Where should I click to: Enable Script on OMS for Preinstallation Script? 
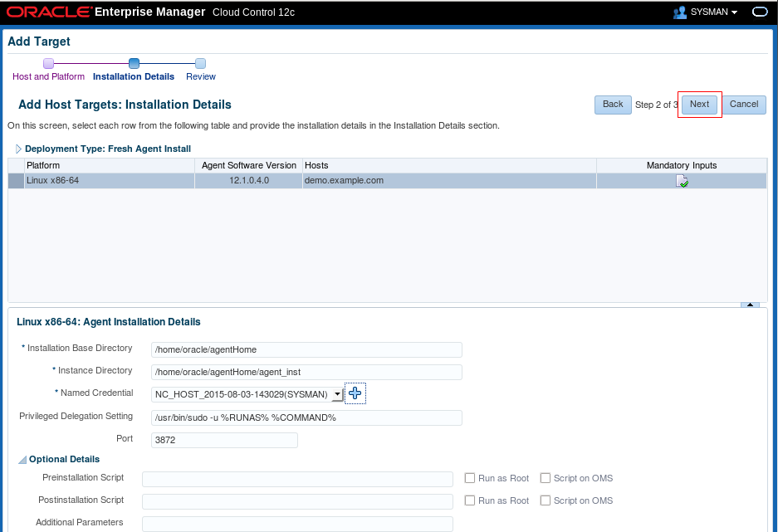tap(546, 478)
